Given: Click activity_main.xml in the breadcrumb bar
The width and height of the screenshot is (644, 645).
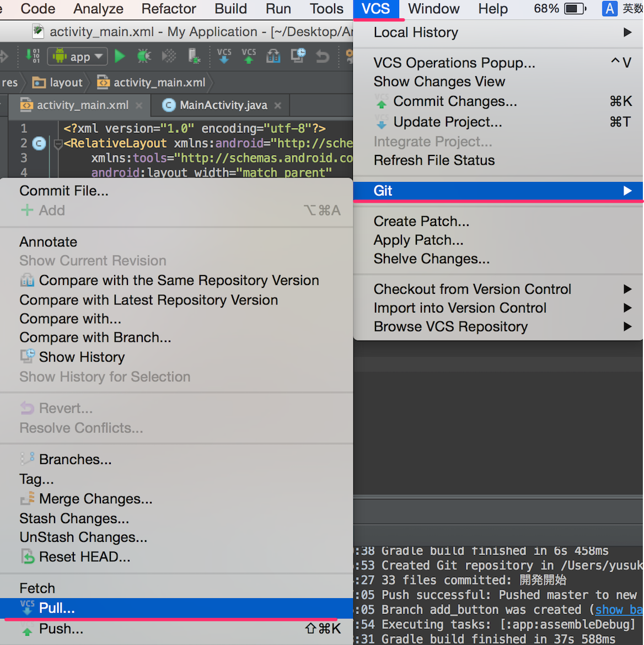Looking at the screenshot, I should tap(151, 83).
